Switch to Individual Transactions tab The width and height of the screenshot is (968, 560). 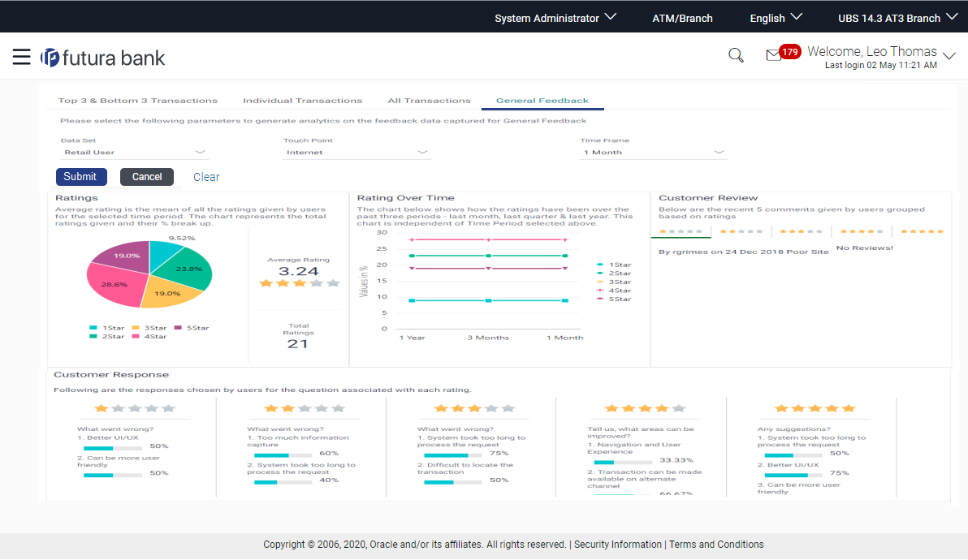coord(302,101)
